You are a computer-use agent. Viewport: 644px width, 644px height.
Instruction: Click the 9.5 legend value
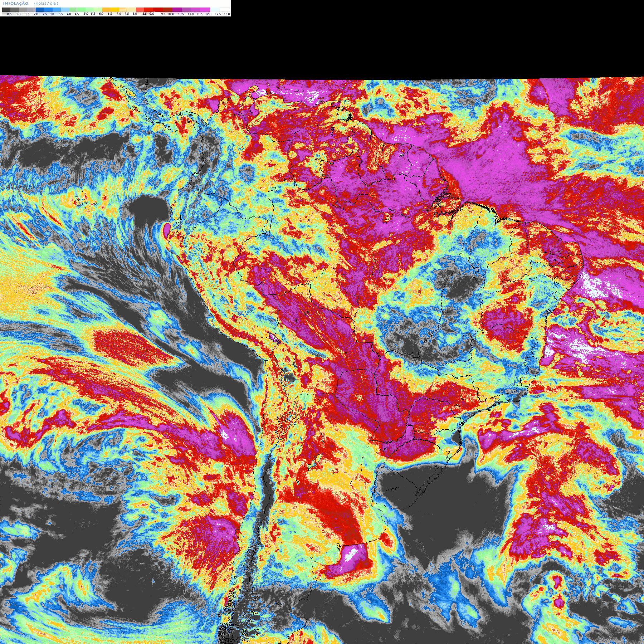click(163, 14)
